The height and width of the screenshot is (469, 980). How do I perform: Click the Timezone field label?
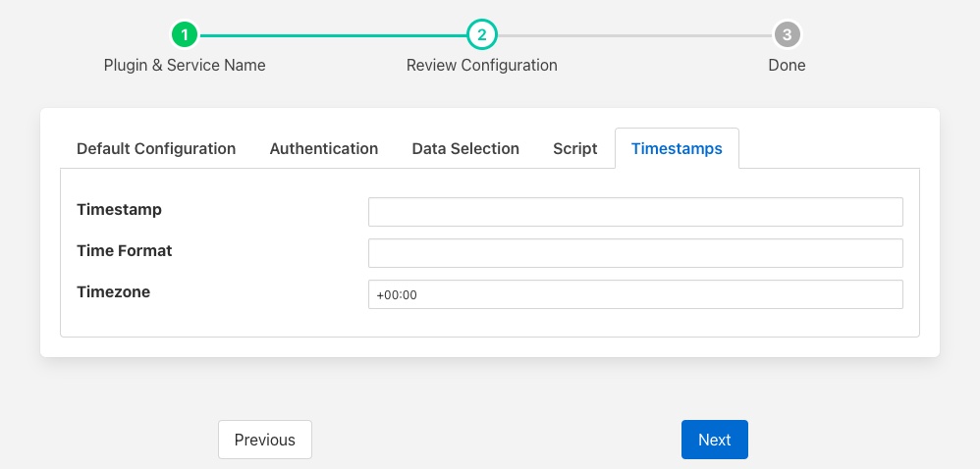click(113, 292)
